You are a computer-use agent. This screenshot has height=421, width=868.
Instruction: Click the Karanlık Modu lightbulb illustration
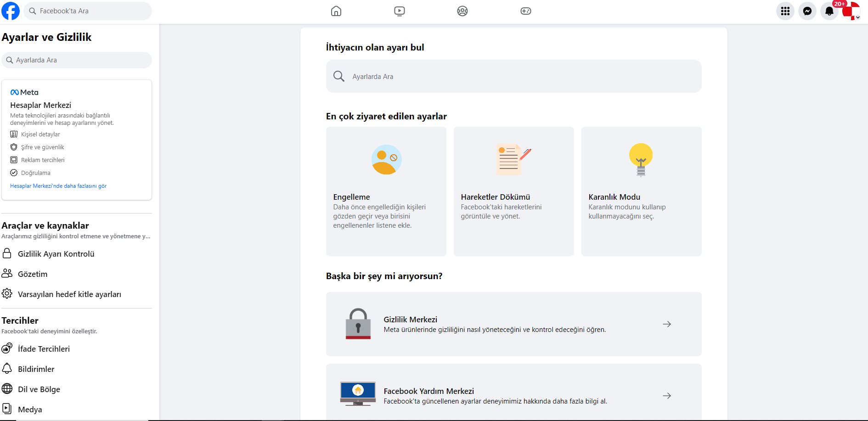(641, 160)
